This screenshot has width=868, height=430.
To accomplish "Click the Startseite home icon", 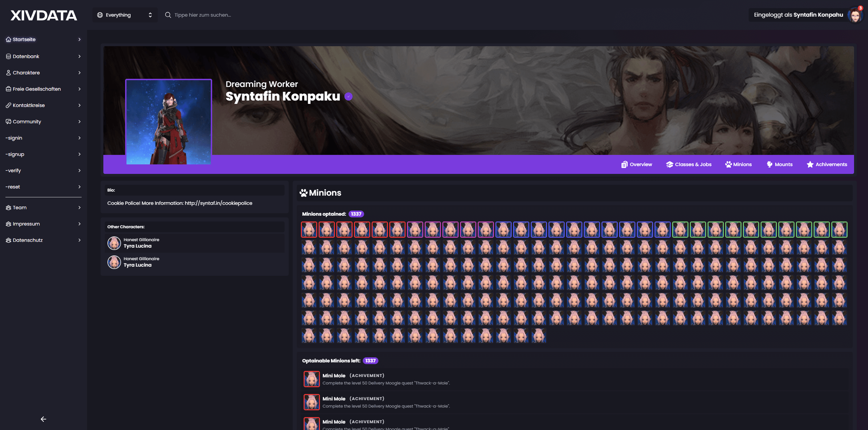I will tap(8, 39).
